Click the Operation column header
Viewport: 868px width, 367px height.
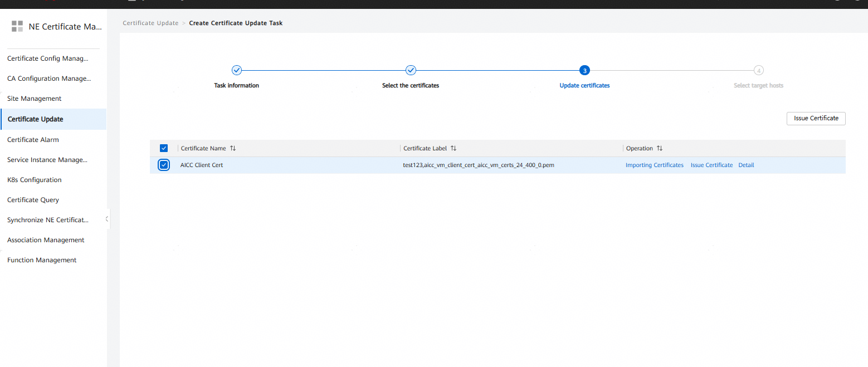coord(639,148)
